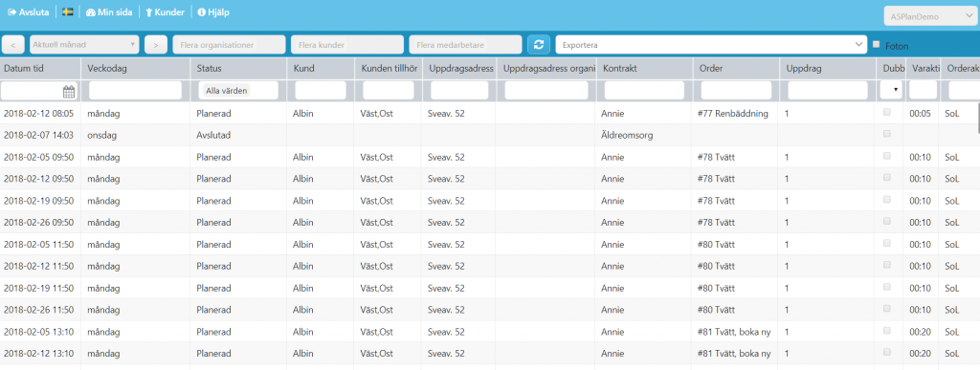Toggle checkbox in 2018-02-05 09:50 row
Image resolution: width=980 pixels, height=370 pixels.
pyautogui.click(x=886, y=156)
